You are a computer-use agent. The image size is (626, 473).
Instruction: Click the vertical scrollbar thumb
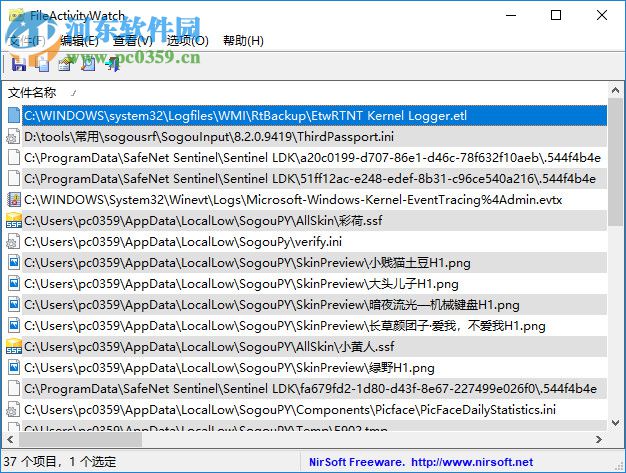[x=615, y=162]
